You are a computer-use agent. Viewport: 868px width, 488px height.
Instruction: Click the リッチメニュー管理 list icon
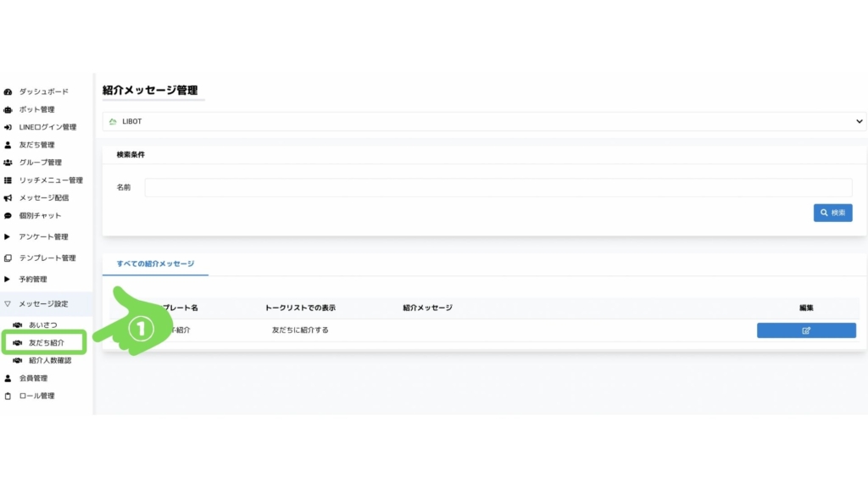(x=8, y=180)
